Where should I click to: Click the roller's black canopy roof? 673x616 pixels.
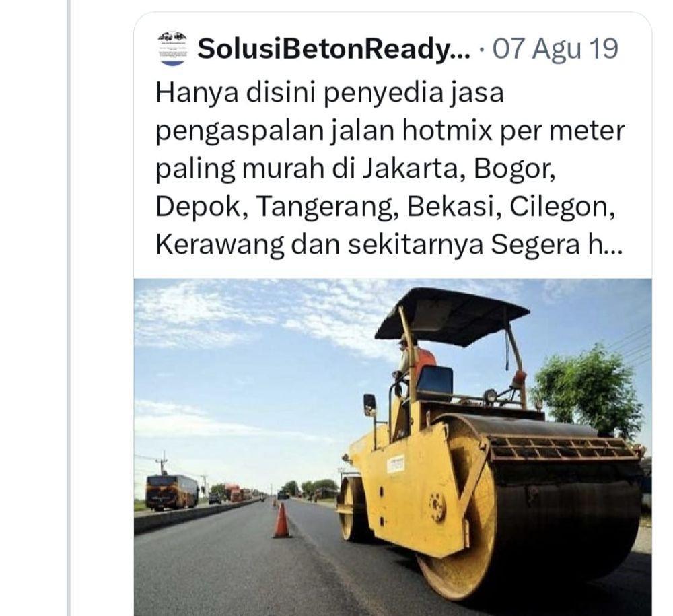[451, 316]
